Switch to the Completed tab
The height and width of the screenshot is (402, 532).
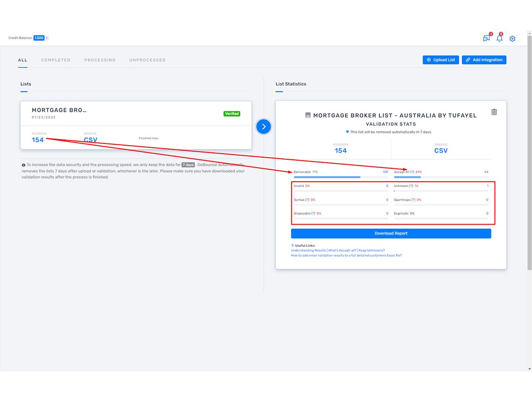(56, 60)
